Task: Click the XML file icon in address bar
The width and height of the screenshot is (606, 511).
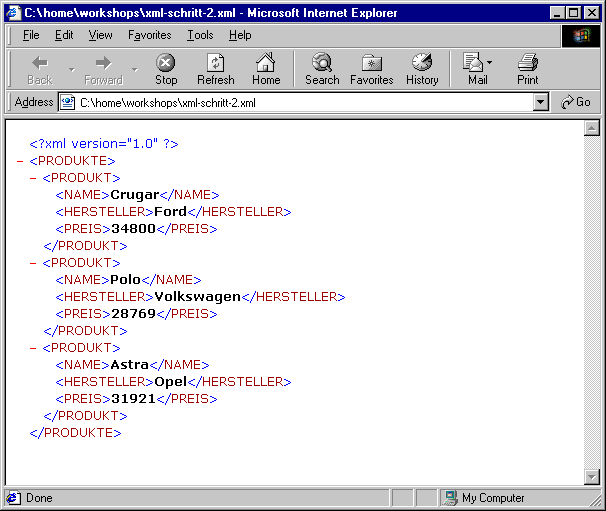Action: pos(67,102)
